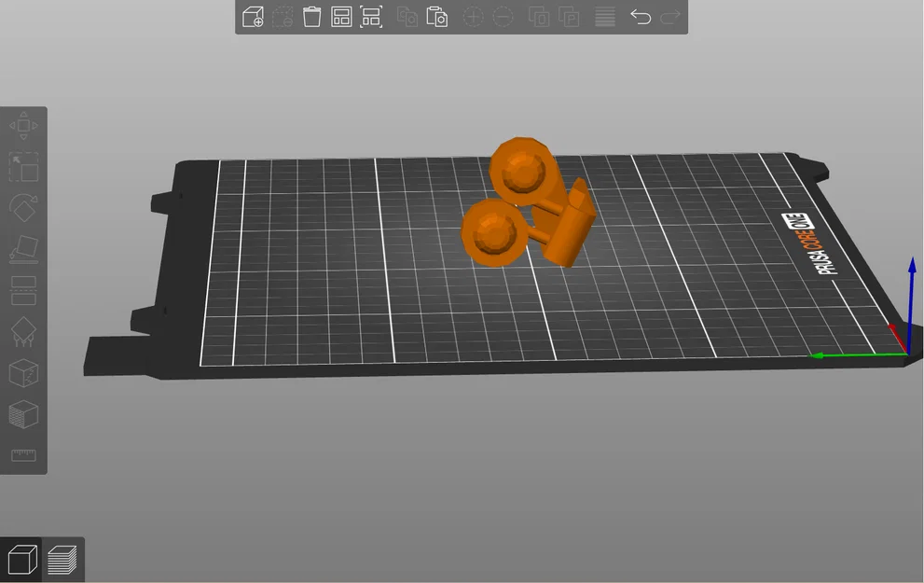Click the Split to parts icon
This screenshot has width=924, height=583.
tap(570, 17)
